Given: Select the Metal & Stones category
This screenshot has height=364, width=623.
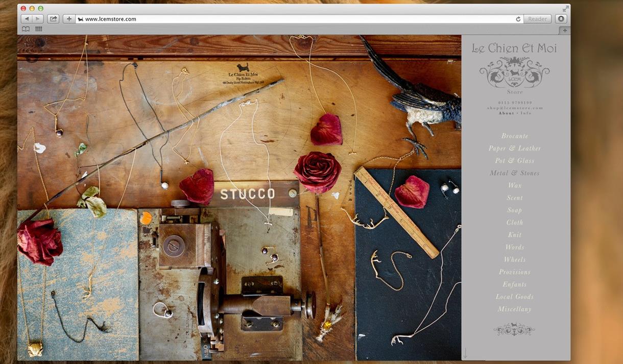Looking at the screenshot, I should tap(515, 173).
